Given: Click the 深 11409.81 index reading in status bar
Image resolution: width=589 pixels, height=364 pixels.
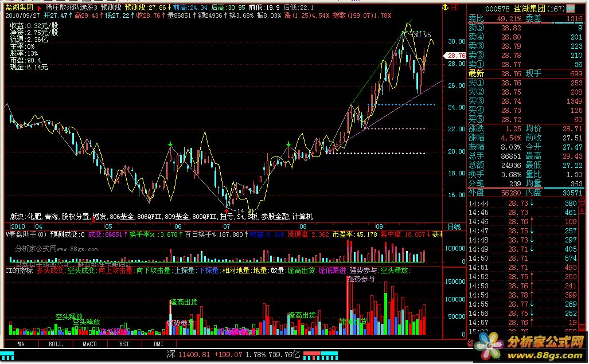Looking at the screenshot, I should 188,355.
